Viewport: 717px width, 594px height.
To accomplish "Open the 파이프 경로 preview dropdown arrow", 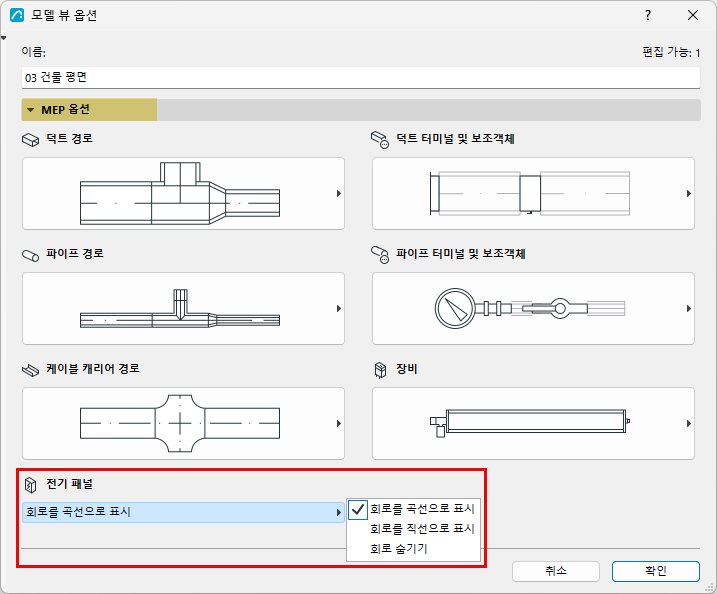I will point(339,309).
